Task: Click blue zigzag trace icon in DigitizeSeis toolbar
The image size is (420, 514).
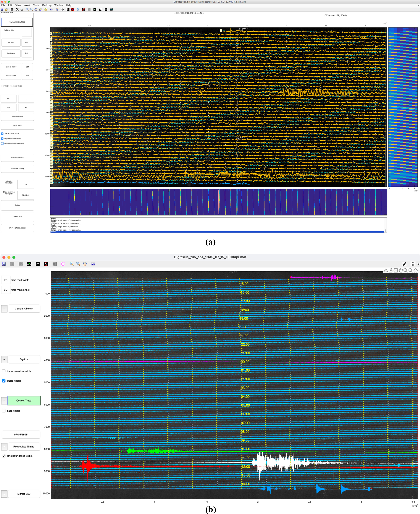Action: [78, 10]
